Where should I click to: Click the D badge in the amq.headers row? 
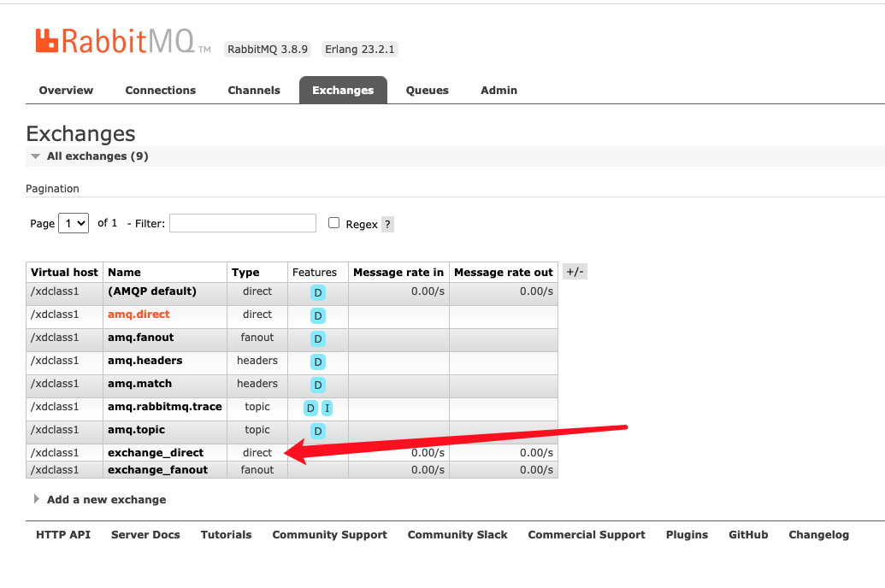pyautogui.click(x=318, y=362)
